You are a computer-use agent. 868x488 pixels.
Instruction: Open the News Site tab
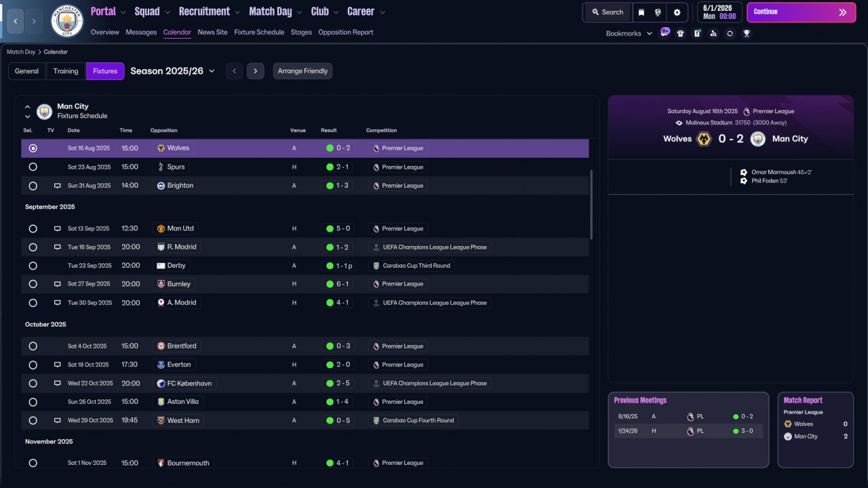pos(212,32)
